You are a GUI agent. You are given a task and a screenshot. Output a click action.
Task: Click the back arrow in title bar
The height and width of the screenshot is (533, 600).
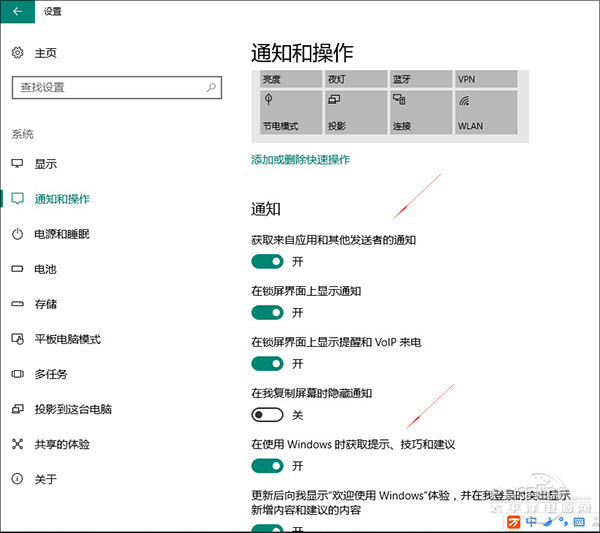(17, 12)
